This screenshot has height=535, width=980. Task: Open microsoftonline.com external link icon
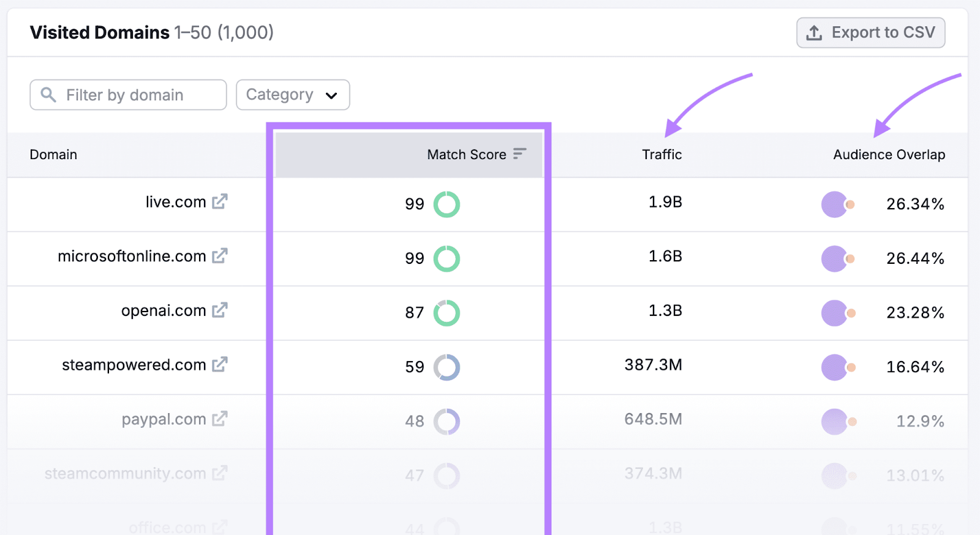coord(220,256)
